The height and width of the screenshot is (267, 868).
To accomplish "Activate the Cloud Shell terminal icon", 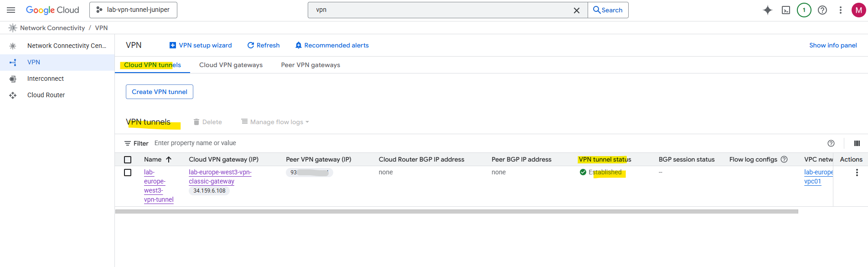I will [x=786, y=10].
